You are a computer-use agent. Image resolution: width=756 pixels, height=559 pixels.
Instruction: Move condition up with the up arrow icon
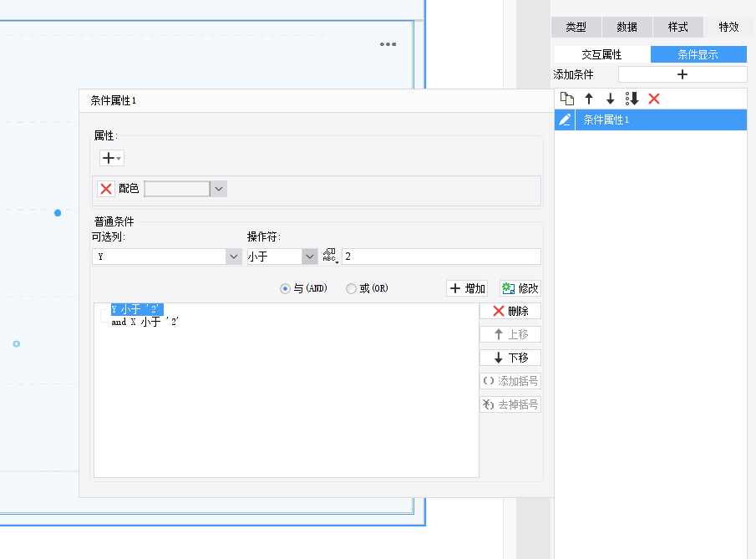tap(589, 99)
